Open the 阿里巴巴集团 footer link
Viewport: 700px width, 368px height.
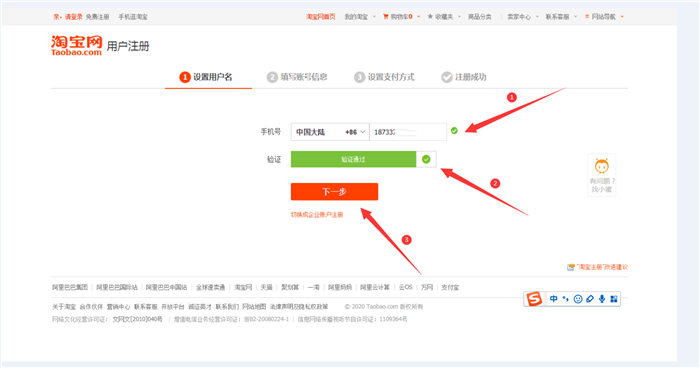(x=70, y=287)
